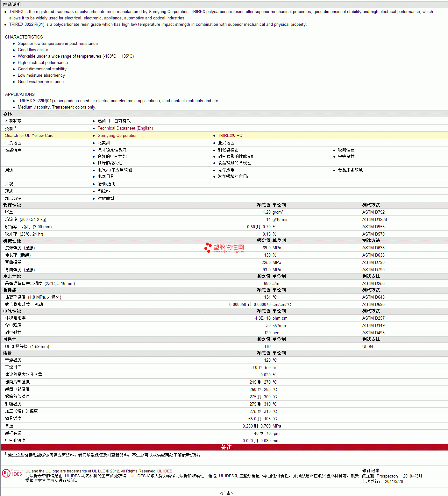Click the 螺筒中部温度 row label
Image resolution: width=448 pixels, height=496 pixels.
(17, 389)
